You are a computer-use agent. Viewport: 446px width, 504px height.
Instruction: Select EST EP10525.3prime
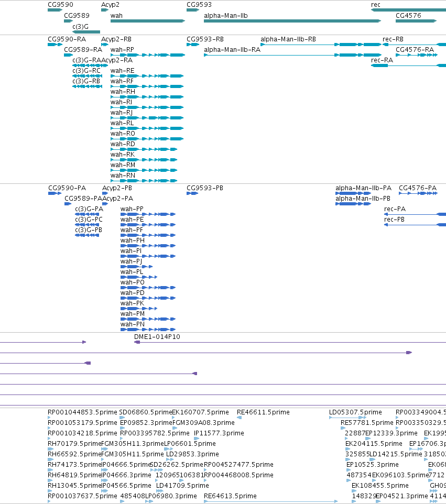pos(372,465)
